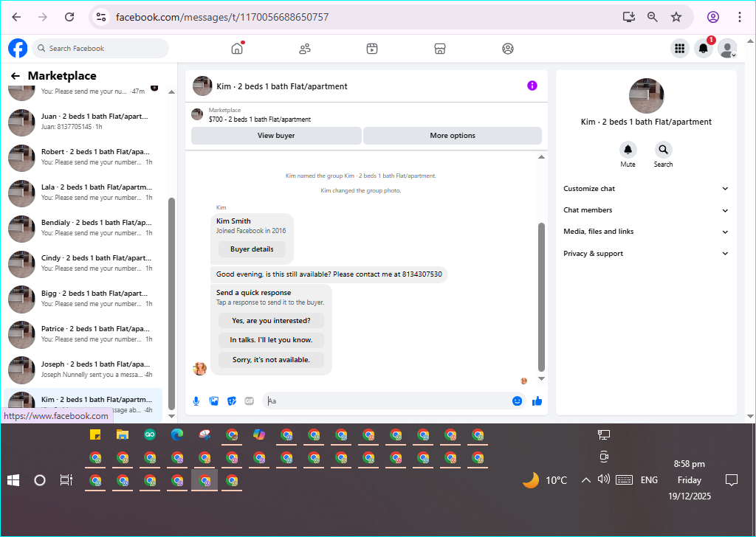The width and height of the screenshot is (756, 537).
Task: Choose a sticker icon in composer
Action: (232, 401)
